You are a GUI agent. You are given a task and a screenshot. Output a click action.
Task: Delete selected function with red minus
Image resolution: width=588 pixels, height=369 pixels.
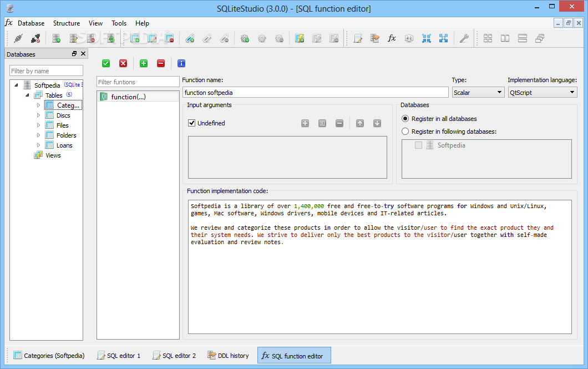click(161, 63)
